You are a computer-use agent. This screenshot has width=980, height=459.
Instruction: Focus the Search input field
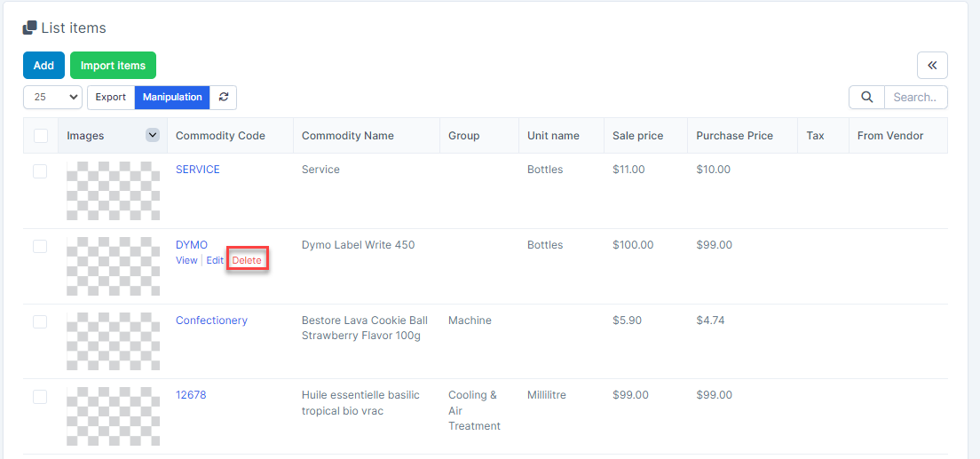point(915,97)
